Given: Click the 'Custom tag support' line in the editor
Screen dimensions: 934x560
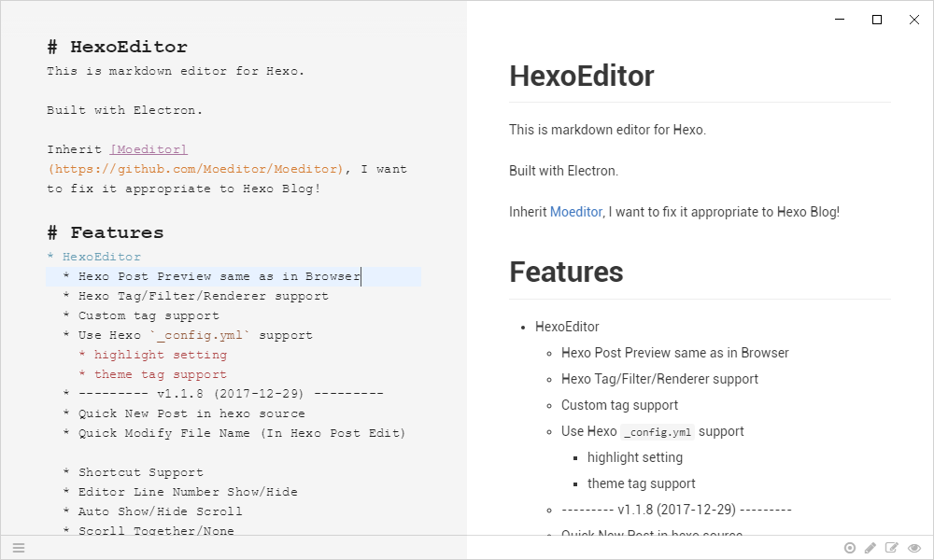Looking at the screenshot, I should pos(149,316).
